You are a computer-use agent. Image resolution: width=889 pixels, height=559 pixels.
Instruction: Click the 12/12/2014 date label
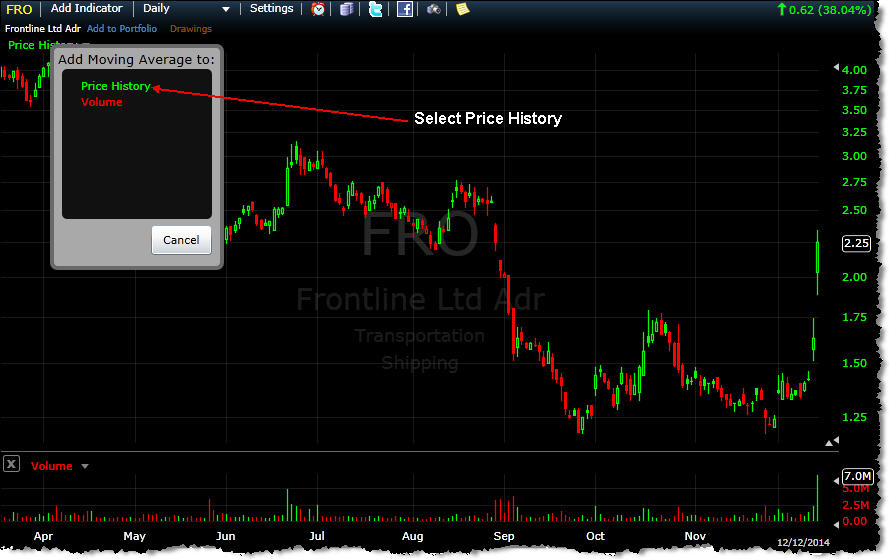tap(803, 543)
